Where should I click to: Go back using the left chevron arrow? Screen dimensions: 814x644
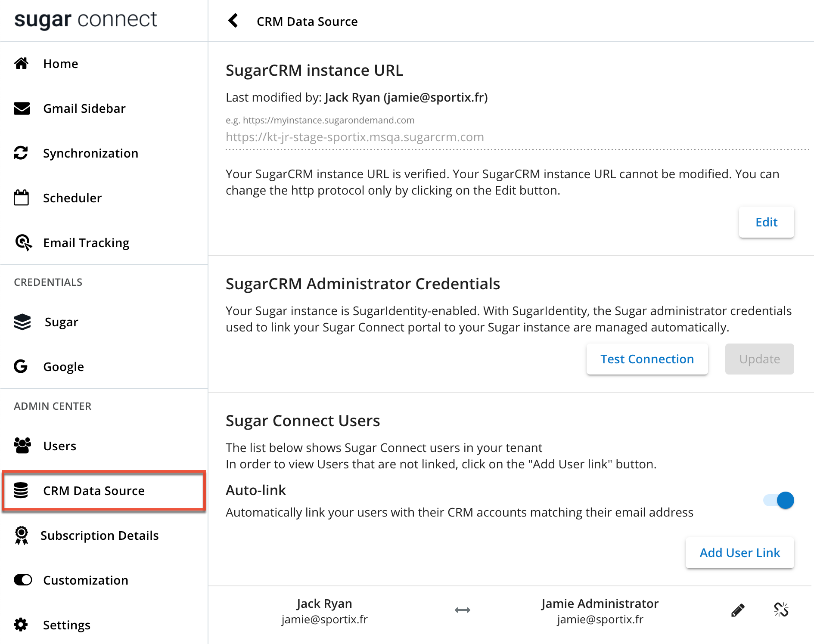(233, 21)
